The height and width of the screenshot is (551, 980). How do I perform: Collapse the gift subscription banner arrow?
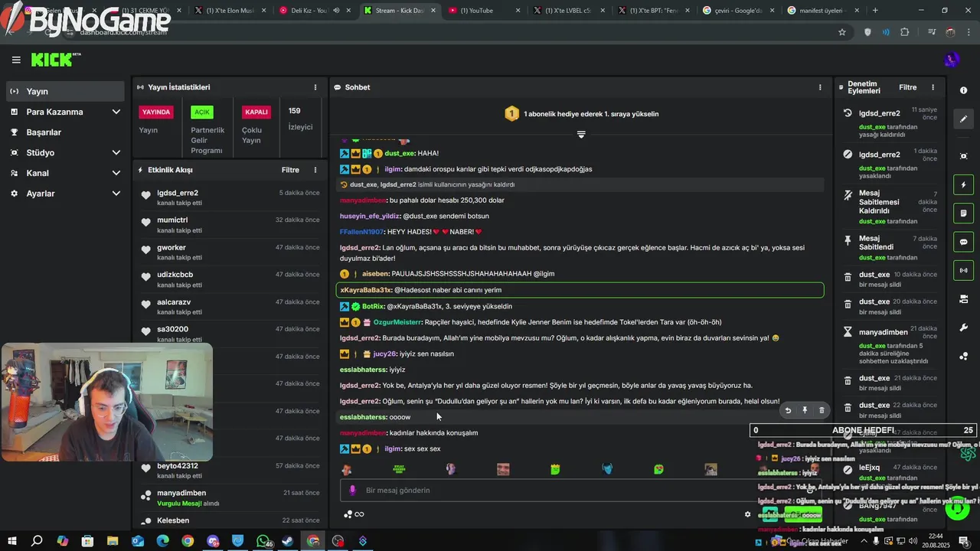[581, 134]
